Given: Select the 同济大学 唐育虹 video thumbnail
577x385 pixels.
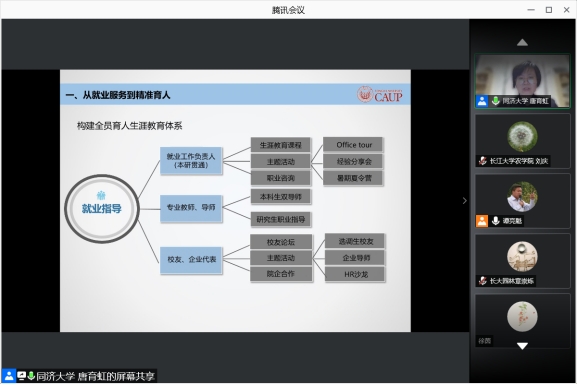Looking at the screenshot, I should click(x=522, y=81).
